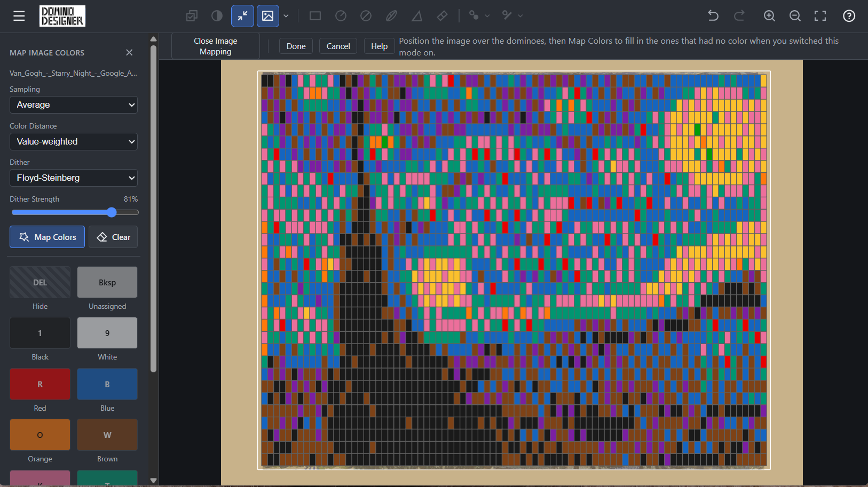Click the Cancel button
Image resolution: width=868 pixels, height=487 pixels.
click(x=338, y=46)
